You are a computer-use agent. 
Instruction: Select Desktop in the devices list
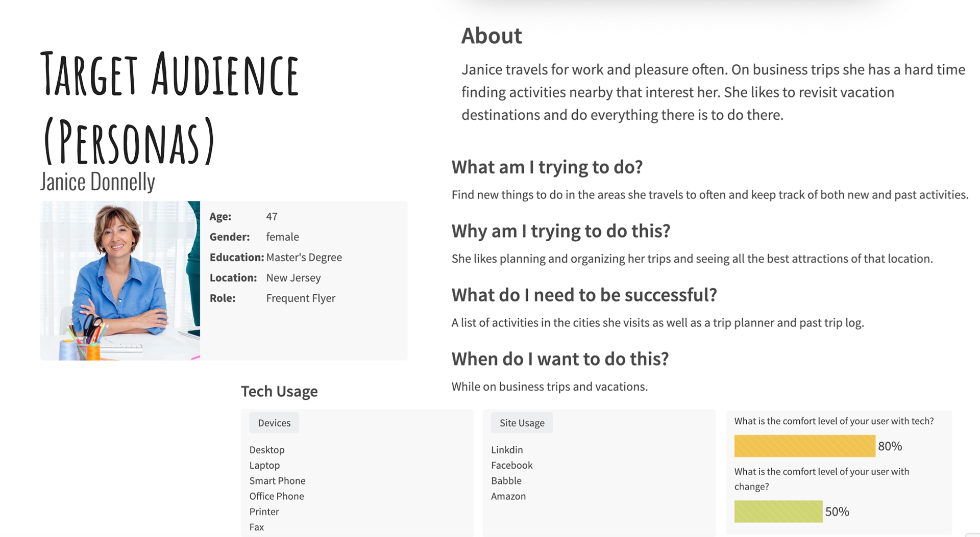tap(267, 450)
